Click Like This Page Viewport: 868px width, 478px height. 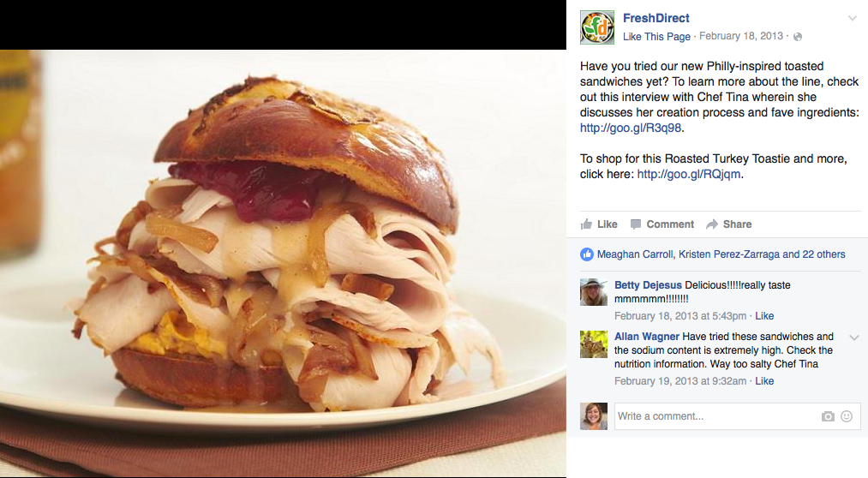point(656,37)
